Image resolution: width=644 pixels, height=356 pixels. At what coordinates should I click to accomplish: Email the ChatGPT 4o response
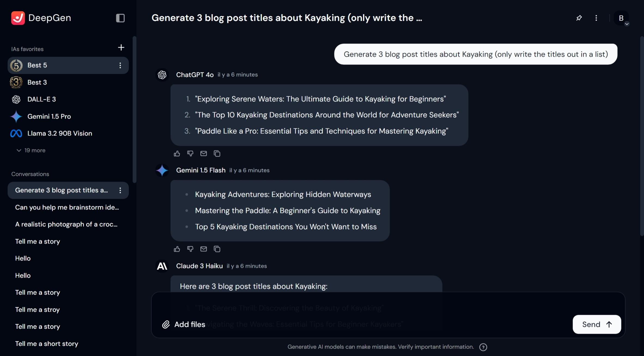pyautogui.click(x=204, y=154)
